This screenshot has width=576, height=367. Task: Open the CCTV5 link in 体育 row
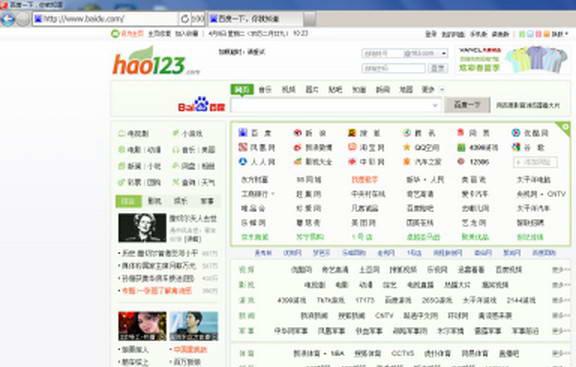click(x=403, y=354)
